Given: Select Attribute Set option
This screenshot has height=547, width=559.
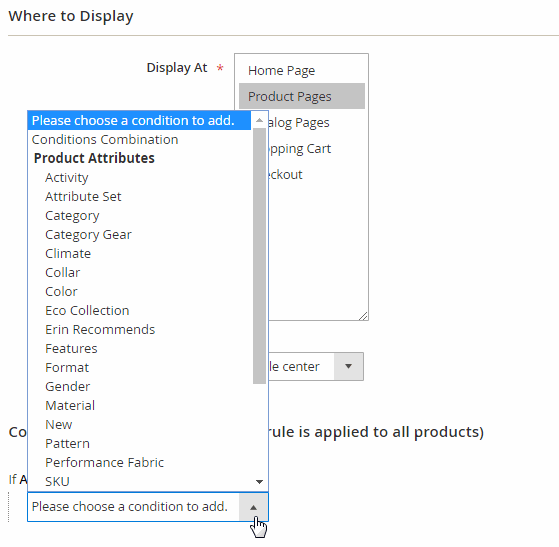Looking at the screenshot, I should coord(139,196).
